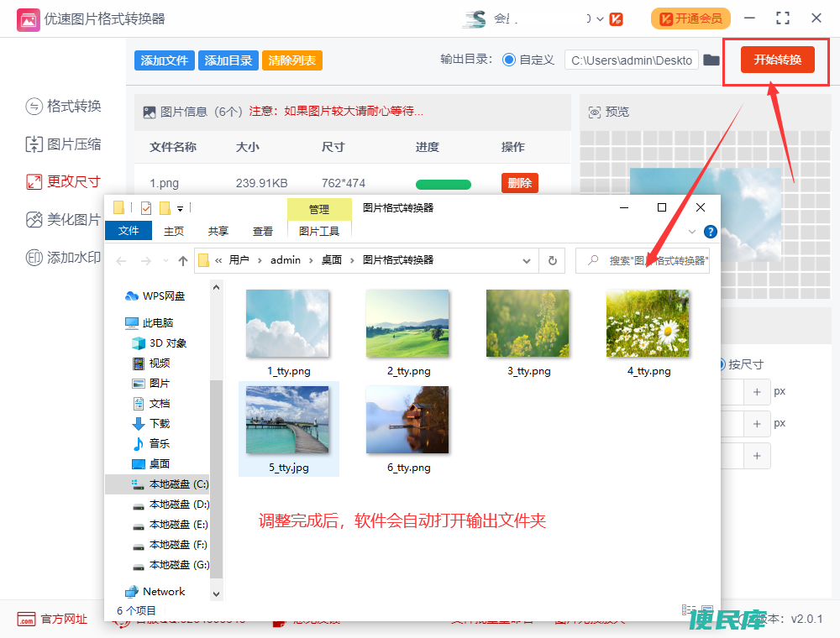840x638 pixels.
Task: Click the Explorer search box
Action: click(643, 261)
